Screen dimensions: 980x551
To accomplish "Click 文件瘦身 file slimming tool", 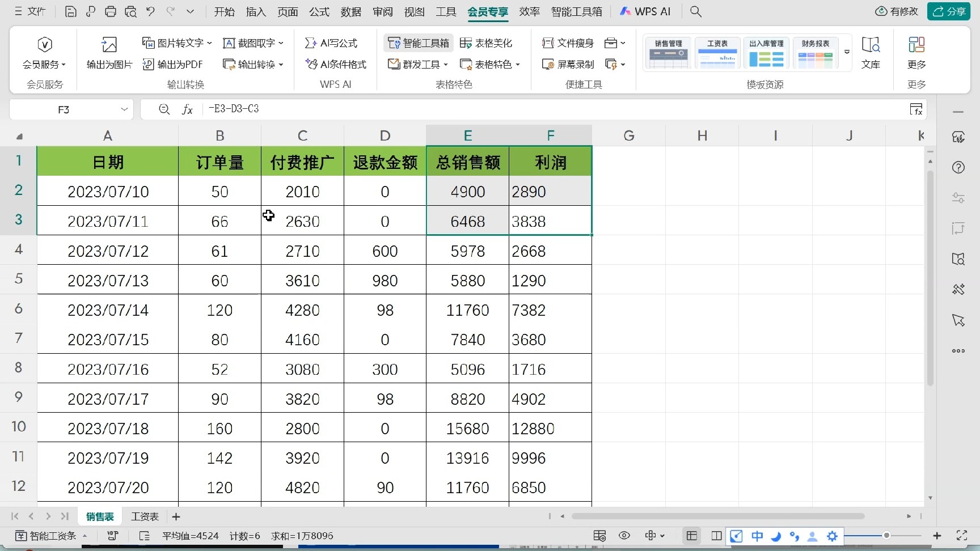I will coord(568,43).
